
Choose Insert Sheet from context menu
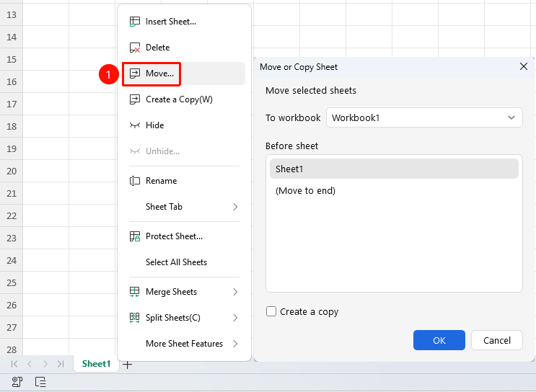[x=184, y=22]
